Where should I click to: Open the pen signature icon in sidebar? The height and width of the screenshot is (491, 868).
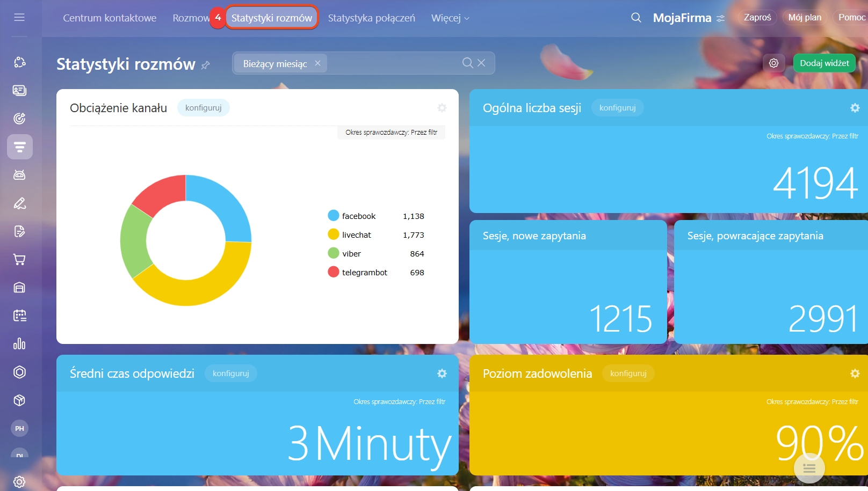19,203
